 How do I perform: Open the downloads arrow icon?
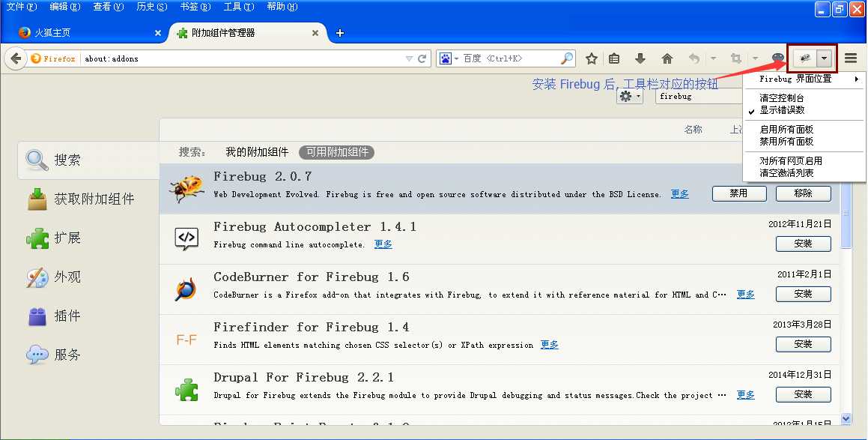click(x=640, y=58)
